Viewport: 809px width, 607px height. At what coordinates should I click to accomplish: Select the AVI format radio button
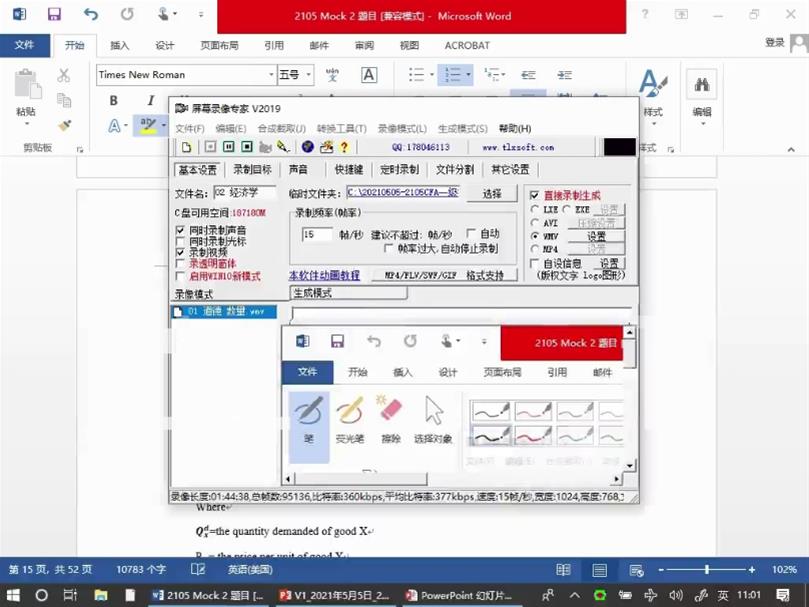(x=535, y=222)
